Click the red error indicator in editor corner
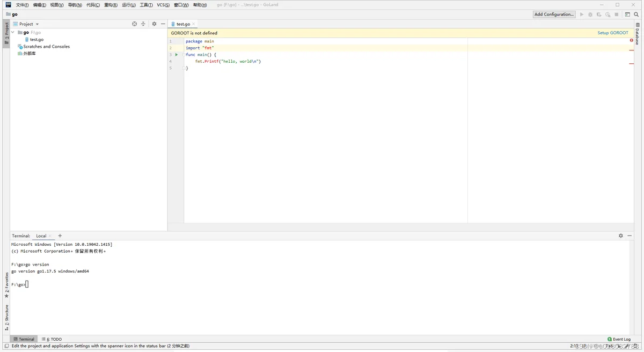The height and width of the screenshot is (352, 644). [x=632, y=40]
